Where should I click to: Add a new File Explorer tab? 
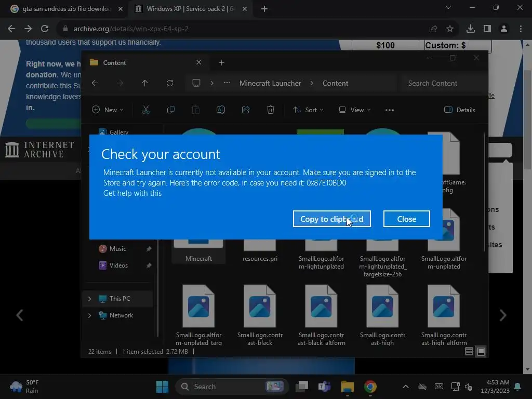221,62
